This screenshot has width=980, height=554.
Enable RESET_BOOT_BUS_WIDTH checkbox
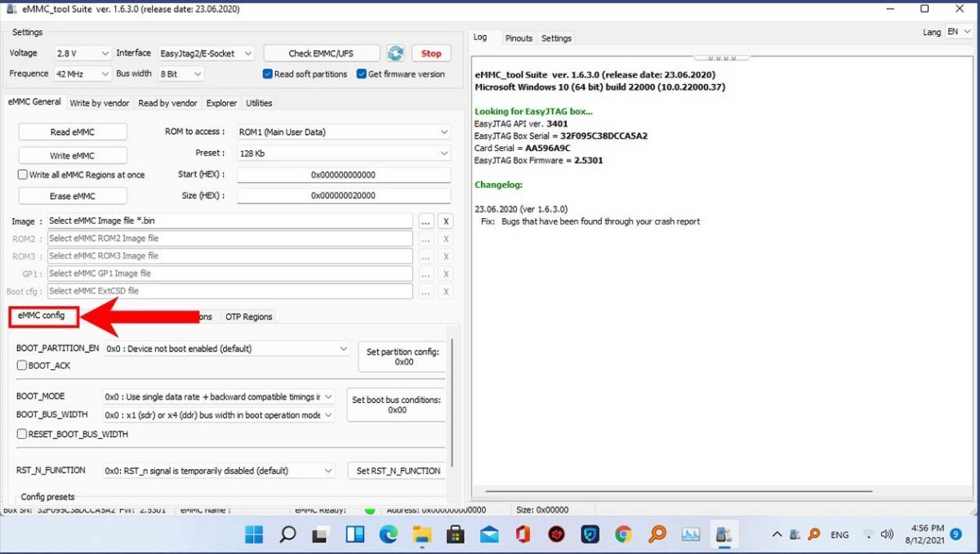22,434
